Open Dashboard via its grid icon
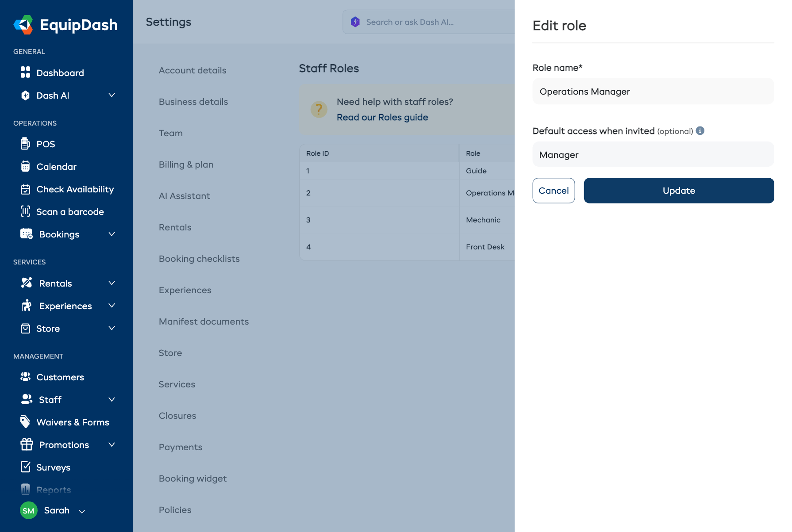 (x=26, y=73)
